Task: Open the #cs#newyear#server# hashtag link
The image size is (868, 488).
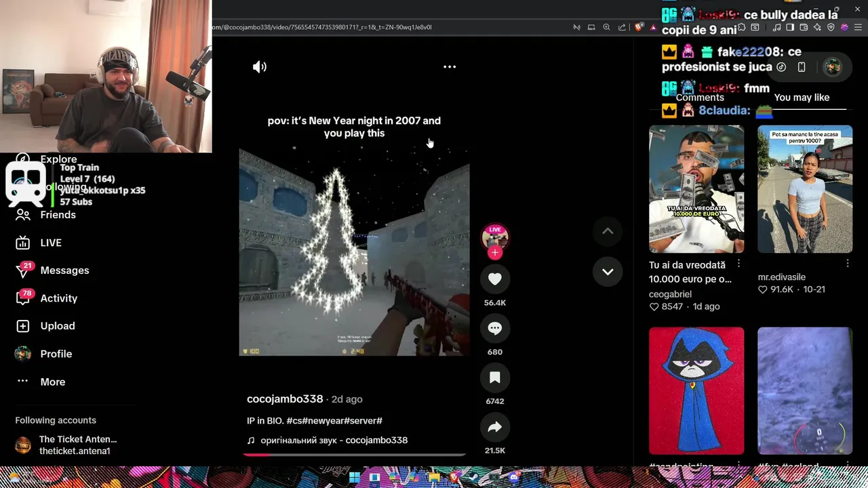Action: [x=334, y=421]
